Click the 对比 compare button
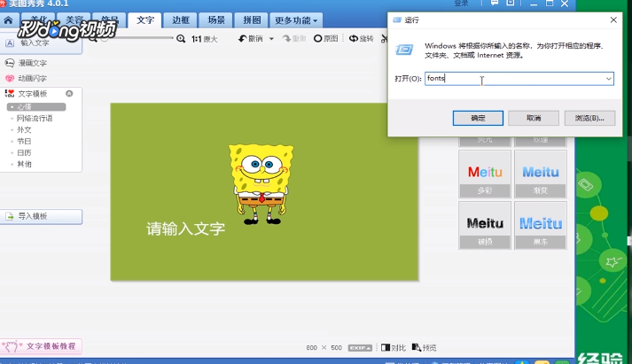The image size is (632, 364). point(394,347)
